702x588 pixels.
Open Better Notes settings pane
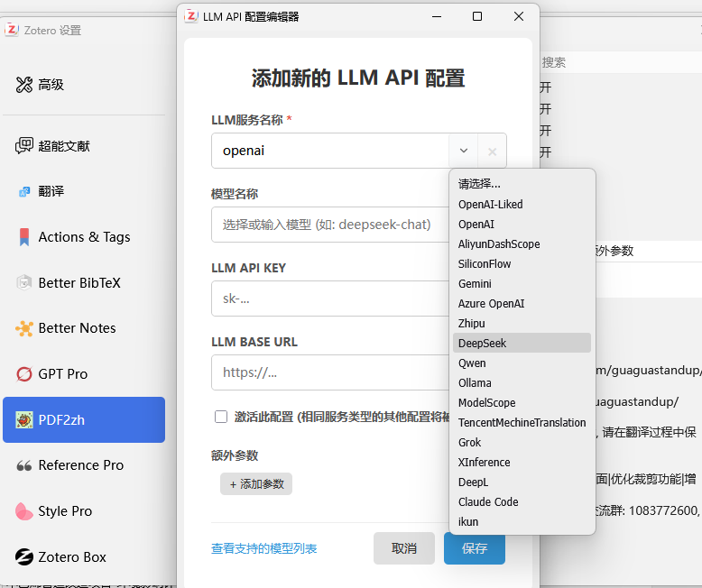tap(84, 328)
